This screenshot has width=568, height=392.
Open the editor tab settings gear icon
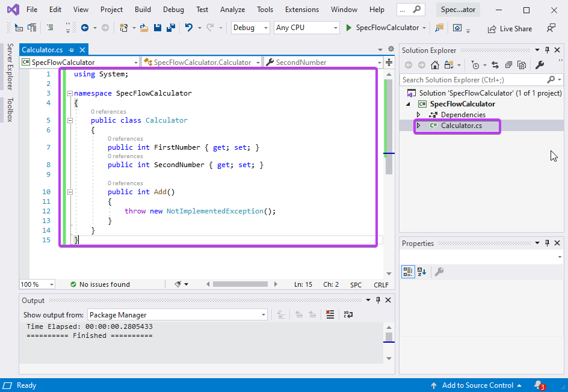click(x=391, y=49)
